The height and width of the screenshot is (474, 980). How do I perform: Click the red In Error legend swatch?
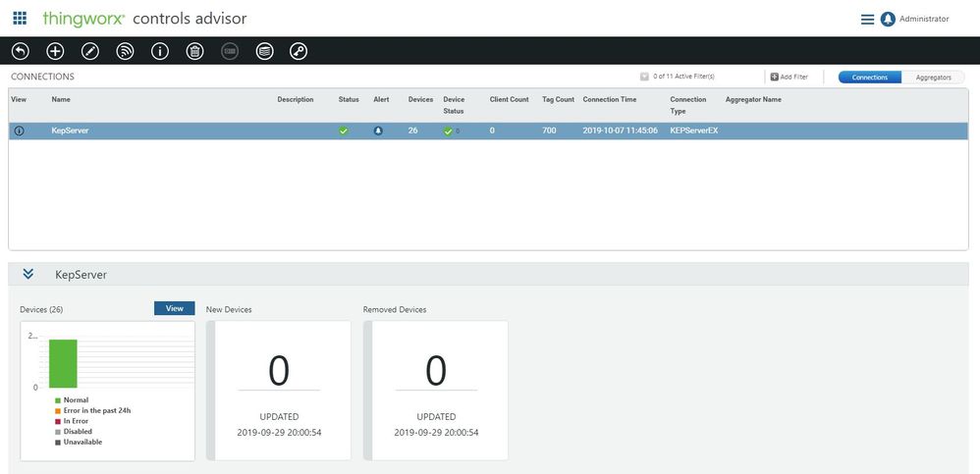58,422
